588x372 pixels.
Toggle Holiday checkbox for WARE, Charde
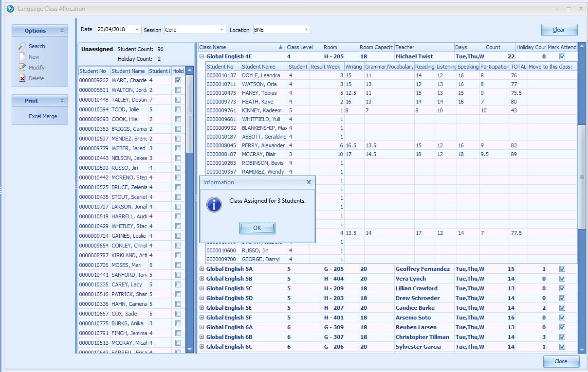pos(178,80)
